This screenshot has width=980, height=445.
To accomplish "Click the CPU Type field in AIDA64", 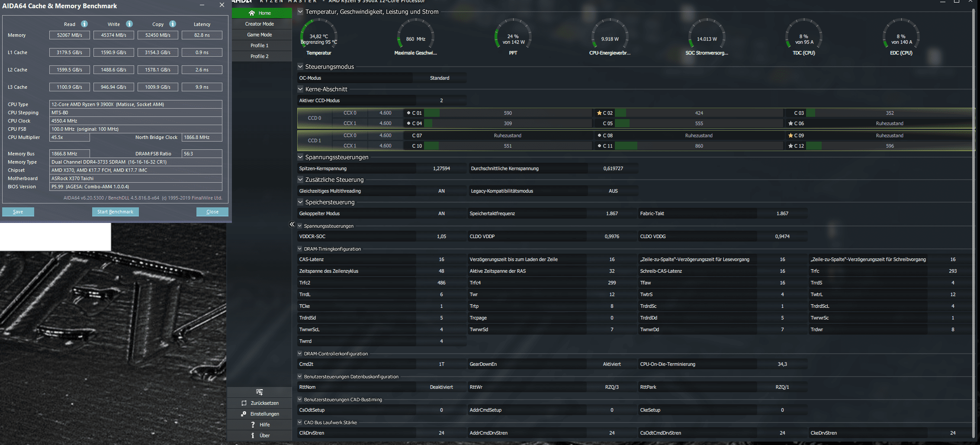I will 136,104.
